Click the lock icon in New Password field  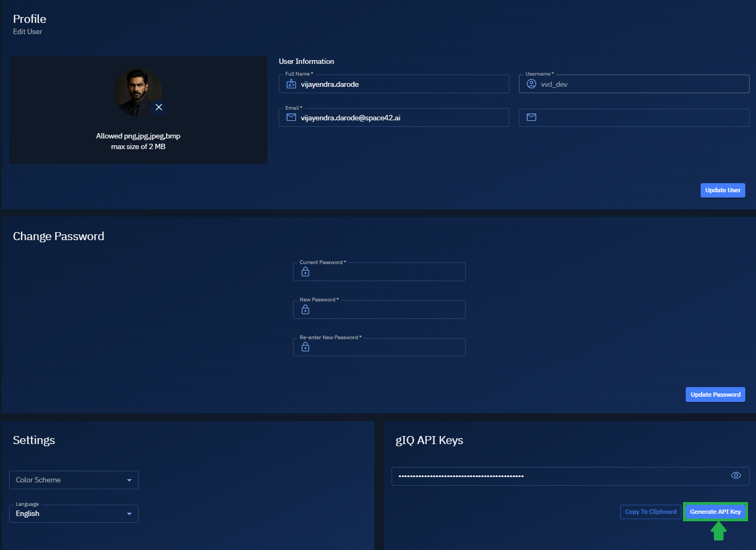(x=305, y=309)
